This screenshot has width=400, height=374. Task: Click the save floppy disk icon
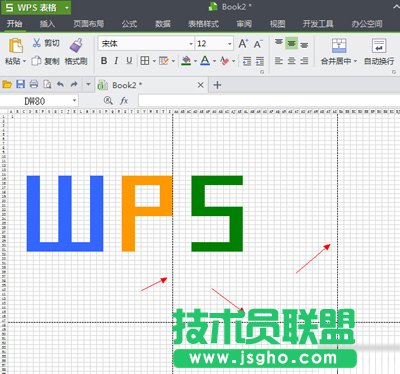(x=21, y=84)
